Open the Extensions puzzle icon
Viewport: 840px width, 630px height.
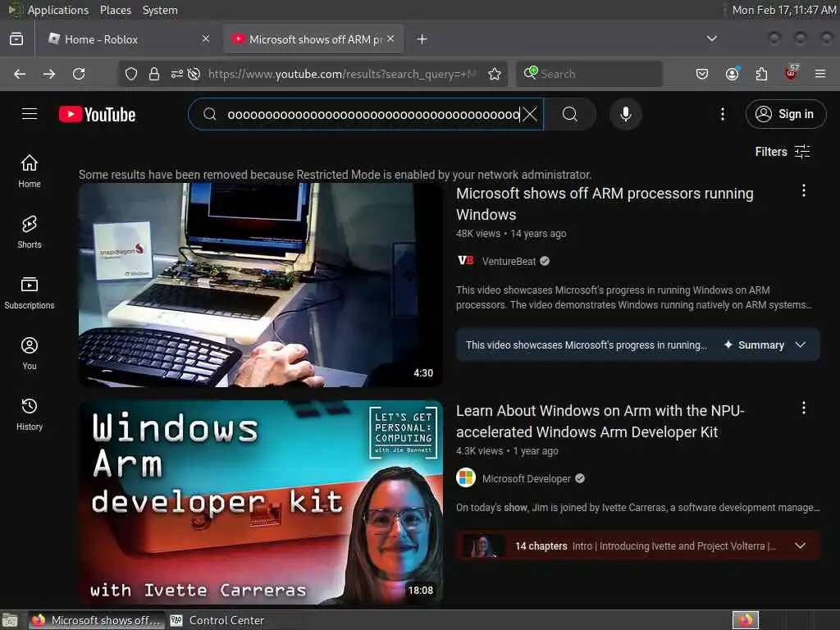click(x=761, y=74)
